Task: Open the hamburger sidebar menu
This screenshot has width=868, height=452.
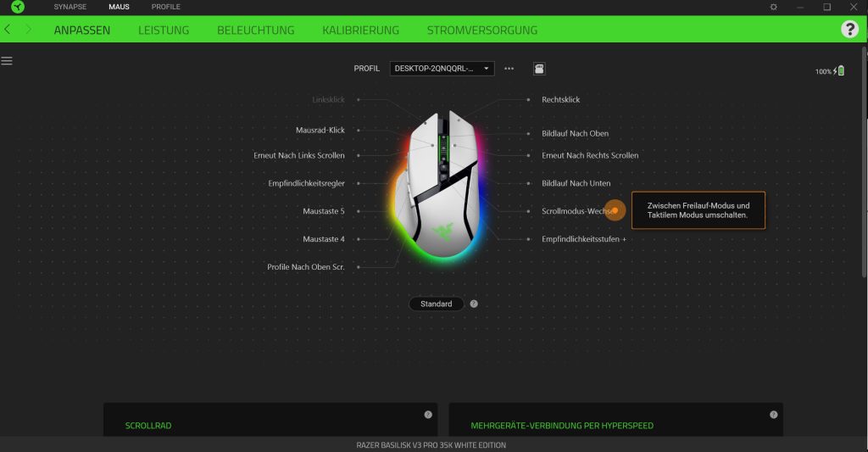Action: pos(7,61)
